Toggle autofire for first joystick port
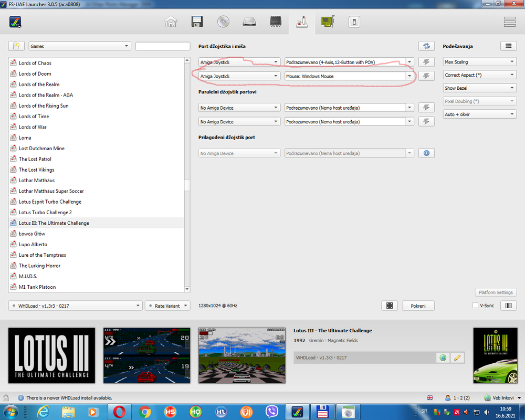Image resolution: width=525 pixels, height=420 pixels. (426, 62)
